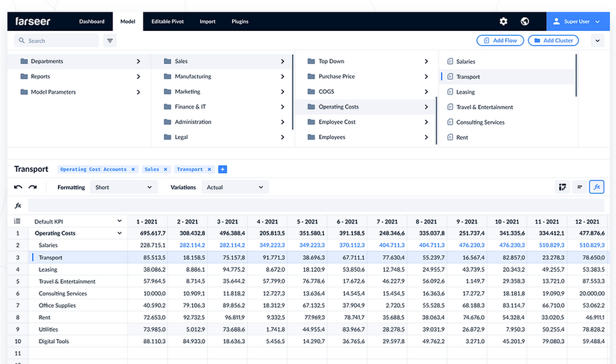Click the filter icon beside Search
Image resolution: width=616 pixels, height=364 pixels.
click(x=110, y=41)
